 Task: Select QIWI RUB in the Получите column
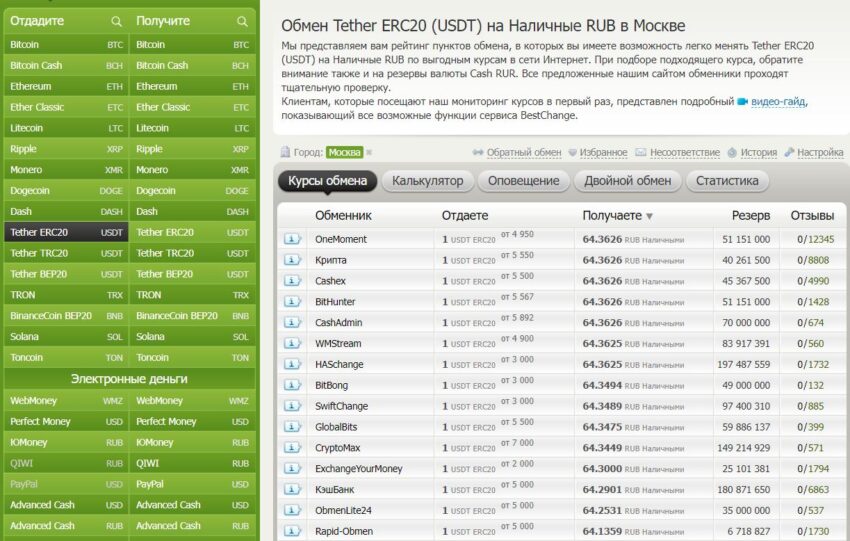(192, 463)
